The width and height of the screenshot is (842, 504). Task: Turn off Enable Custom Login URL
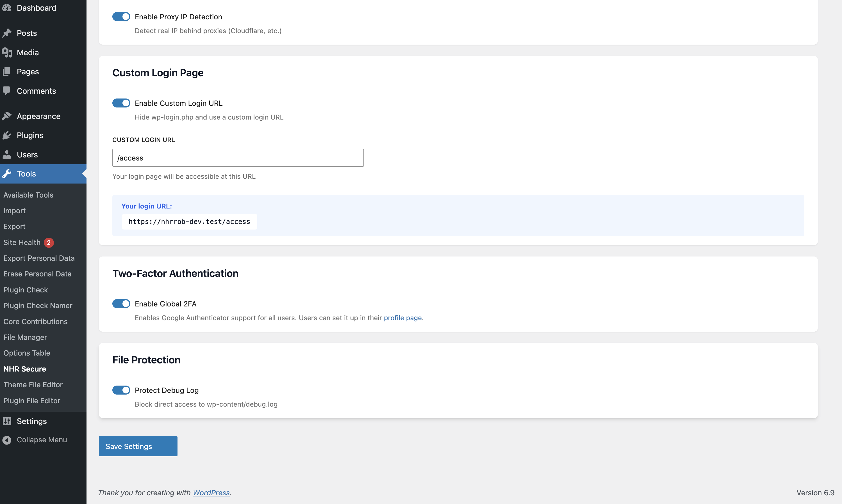121,103
